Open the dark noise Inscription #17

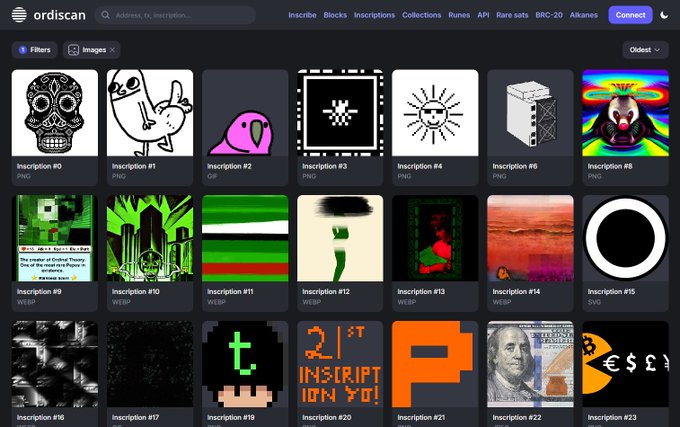[150, 364]
